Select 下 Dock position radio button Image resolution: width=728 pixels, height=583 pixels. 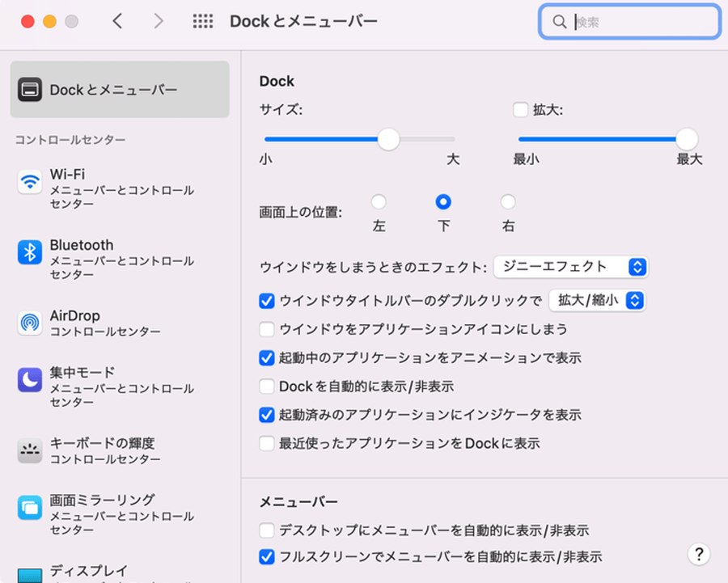pyautogui.click(x=443, y=202)
